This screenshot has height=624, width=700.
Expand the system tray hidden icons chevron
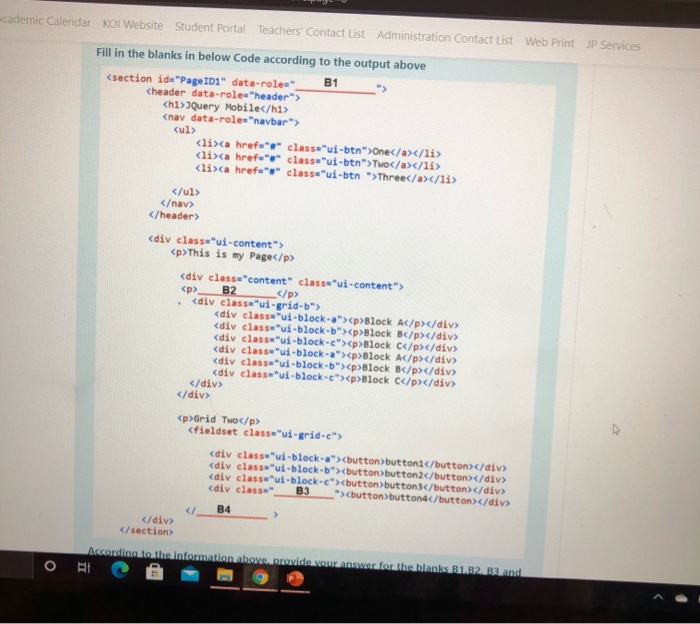[x=658, y=597]
